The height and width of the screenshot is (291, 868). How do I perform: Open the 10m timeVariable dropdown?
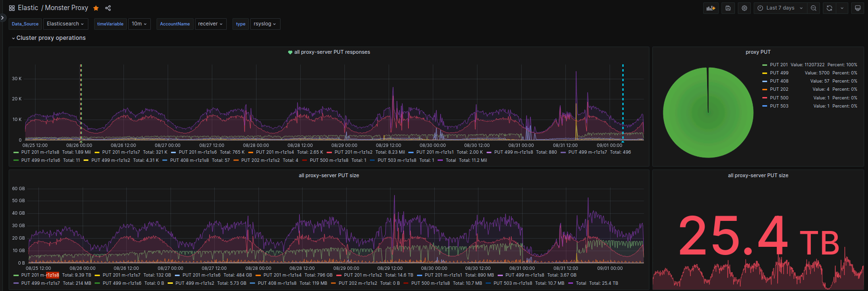tap(139, 24)
